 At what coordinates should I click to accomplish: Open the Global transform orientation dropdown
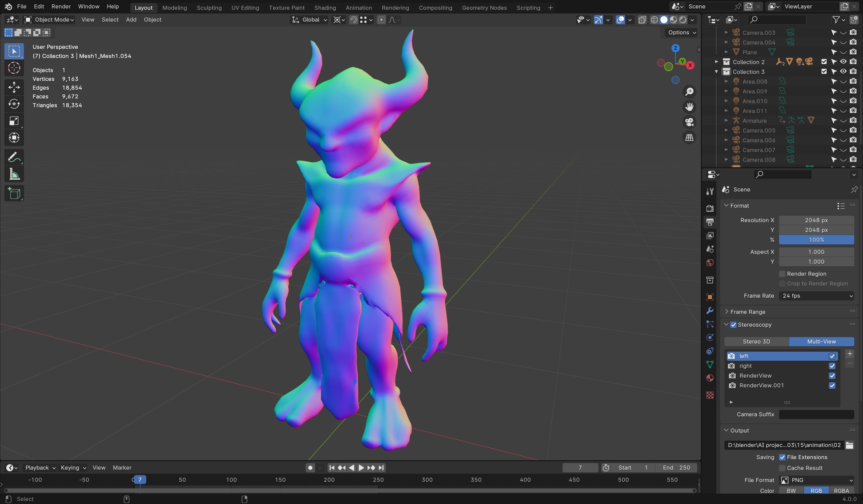pos(309,20)
